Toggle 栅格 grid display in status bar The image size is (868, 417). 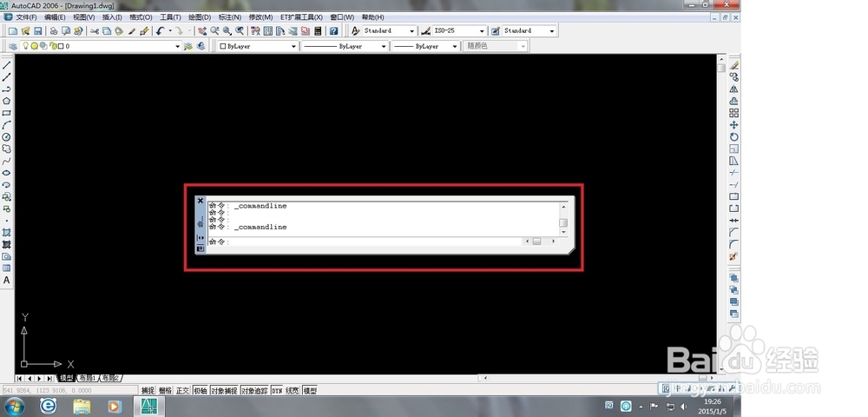tap(165, 390)
